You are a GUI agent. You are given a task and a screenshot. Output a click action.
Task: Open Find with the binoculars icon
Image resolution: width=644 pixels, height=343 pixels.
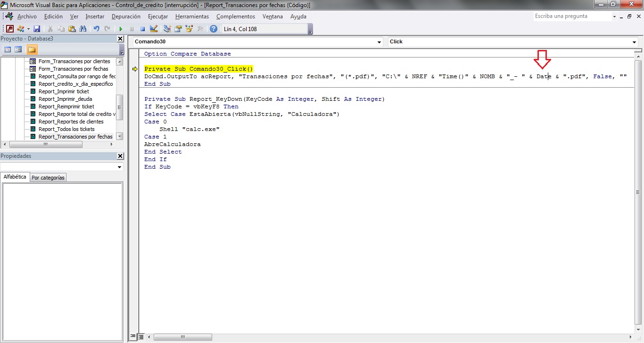pyautogui.click(x=83, y=29)
